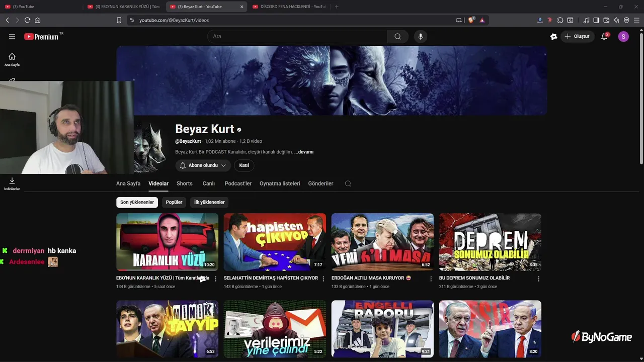Open YouTube notifications bell
Screen dimensions: 644x362
click(x=604, y=36)
